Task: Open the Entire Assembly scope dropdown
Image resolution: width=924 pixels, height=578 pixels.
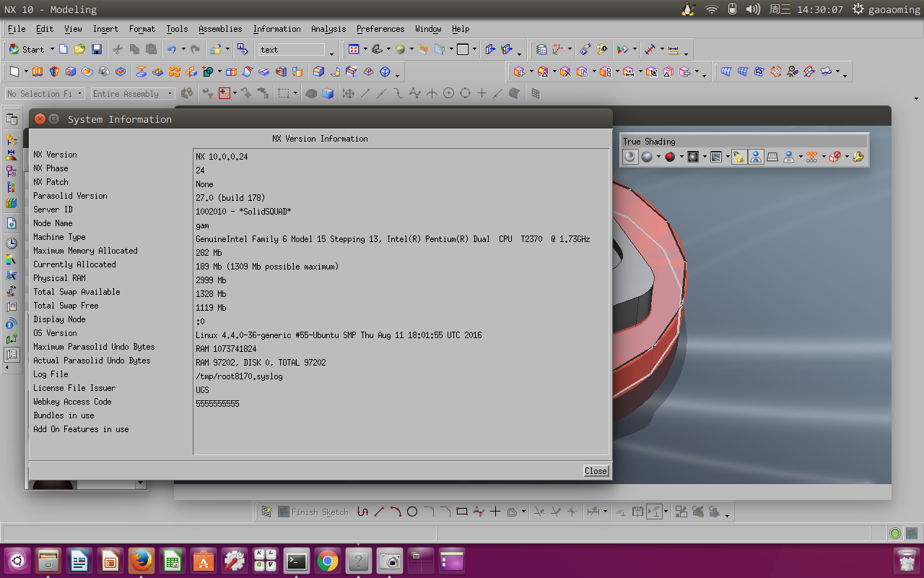Action: tap(133, 94)
